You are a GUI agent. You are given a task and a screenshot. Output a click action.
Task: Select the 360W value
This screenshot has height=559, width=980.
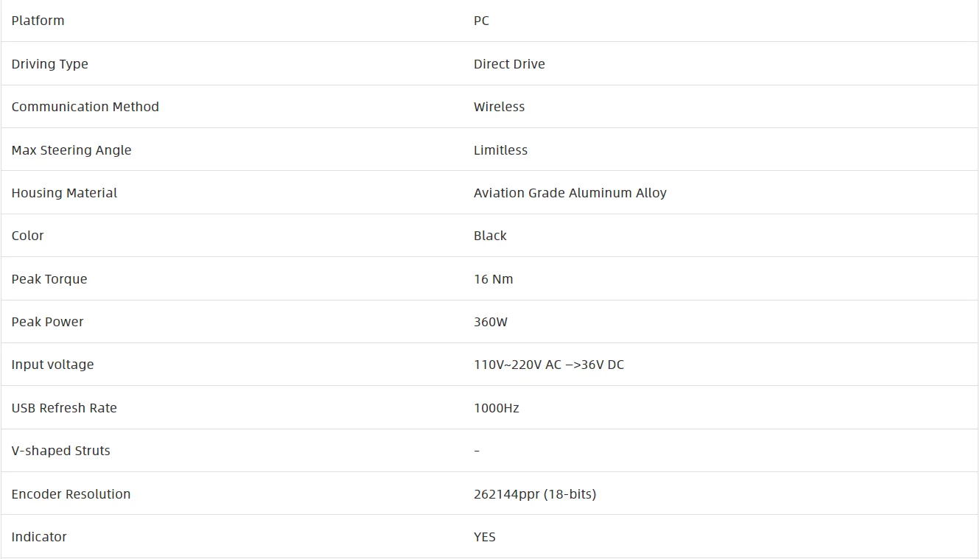coord(490,322)
